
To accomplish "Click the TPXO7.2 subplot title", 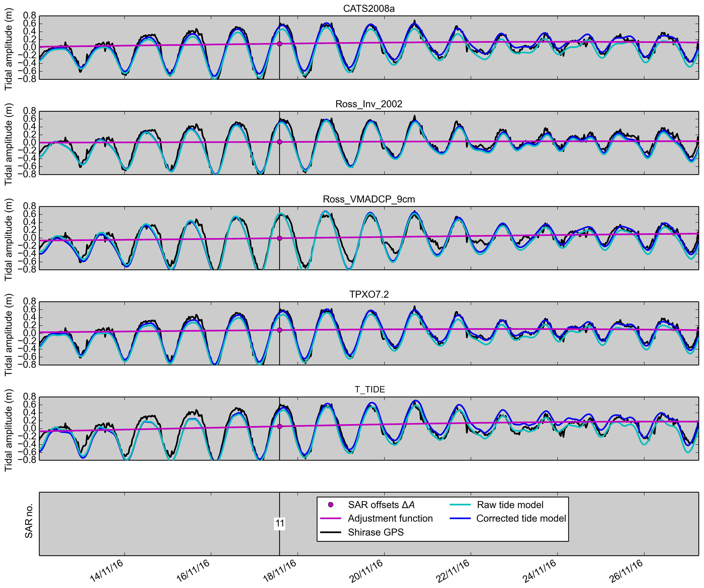I will coord(369,294).
